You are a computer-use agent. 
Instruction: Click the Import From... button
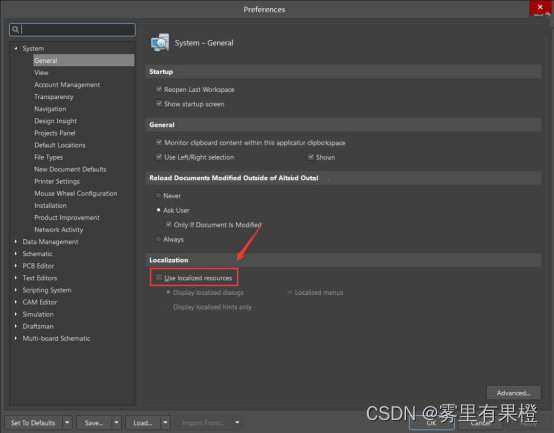coord(203,423)
